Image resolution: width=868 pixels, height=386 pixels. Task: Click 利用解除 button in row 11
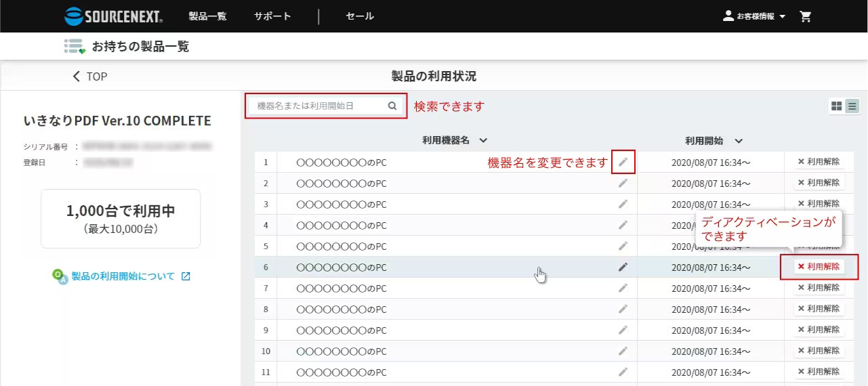(x=819, y=372)
